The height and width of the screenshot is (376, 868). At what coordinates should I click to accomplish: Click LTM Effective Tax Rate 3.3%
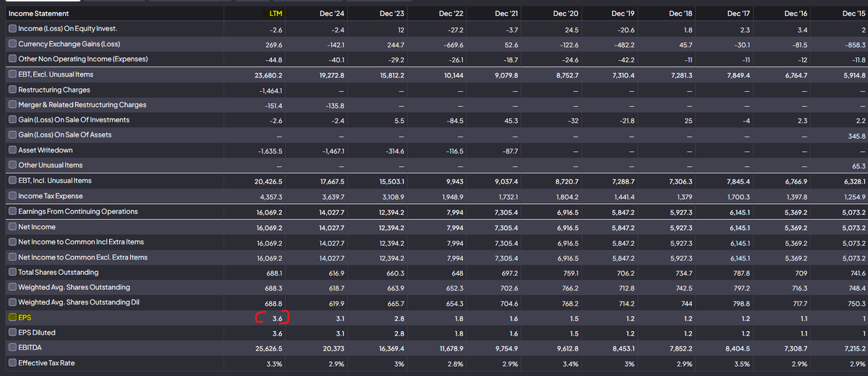coord(275,363)
